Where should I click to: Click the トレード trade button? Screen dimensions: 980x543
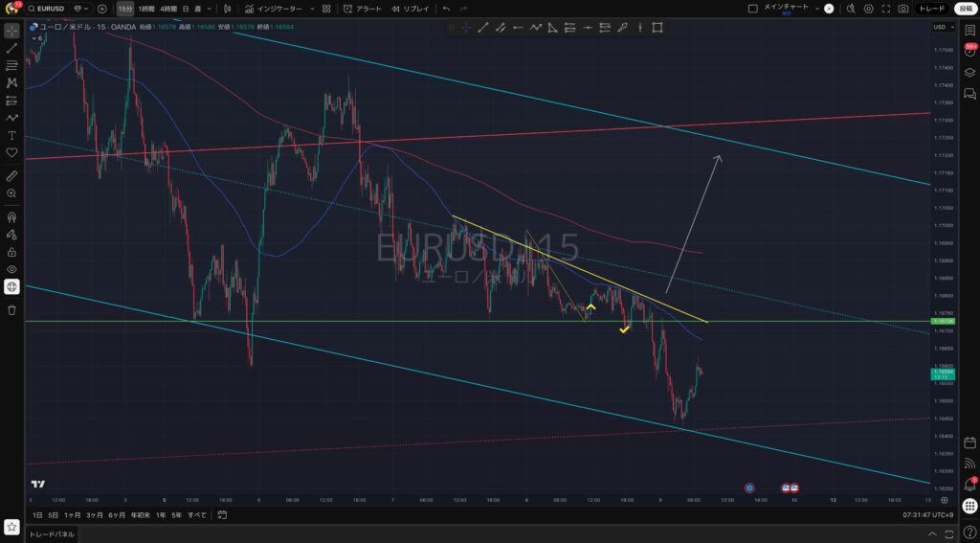pos(932,9)
